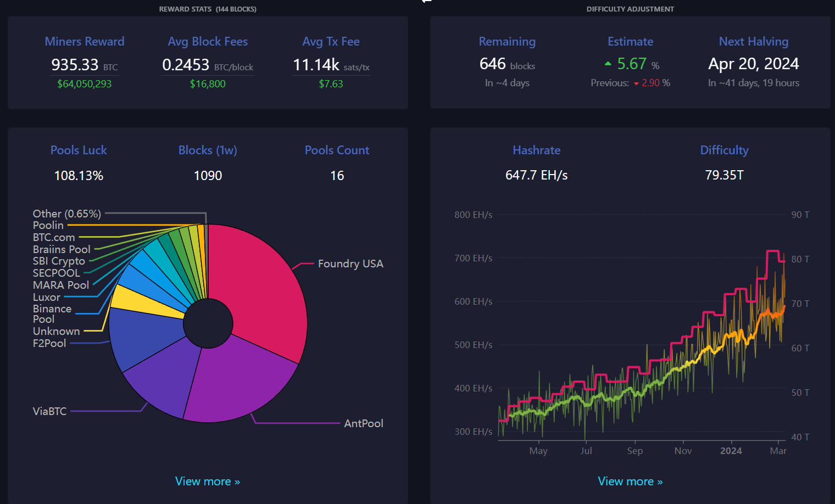Click the Poolin label
The width and height of the screenshot is (835, 504).
tap(48, 225)
